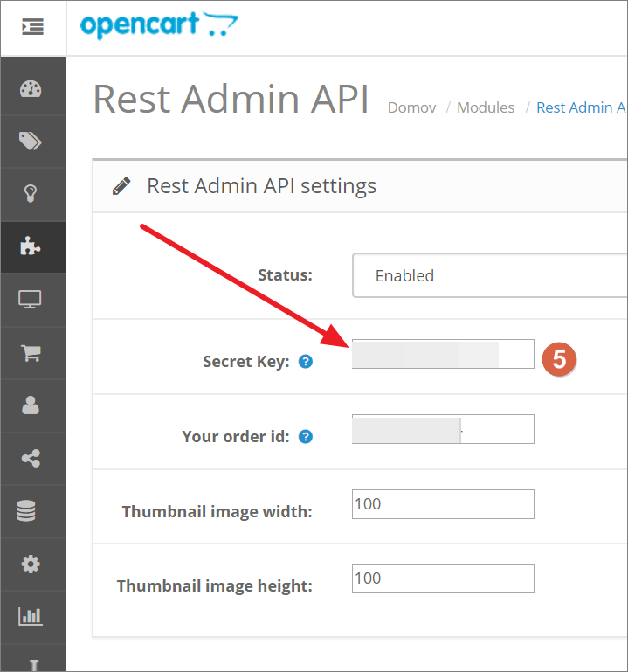Click the OpenCart logo

159,25
